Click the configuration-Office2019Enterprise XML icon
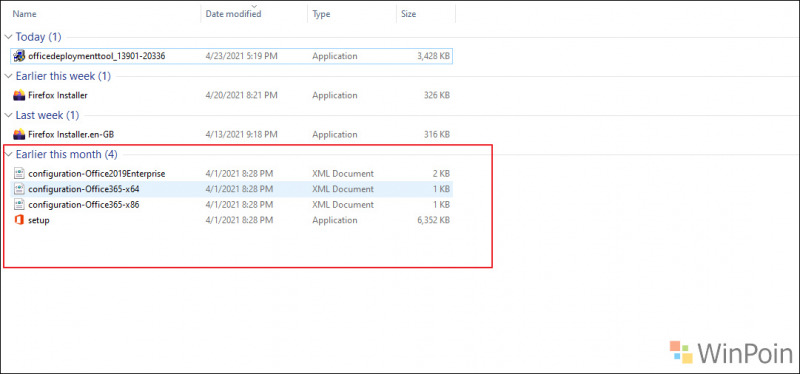800x374 pixels. (19, 173)
